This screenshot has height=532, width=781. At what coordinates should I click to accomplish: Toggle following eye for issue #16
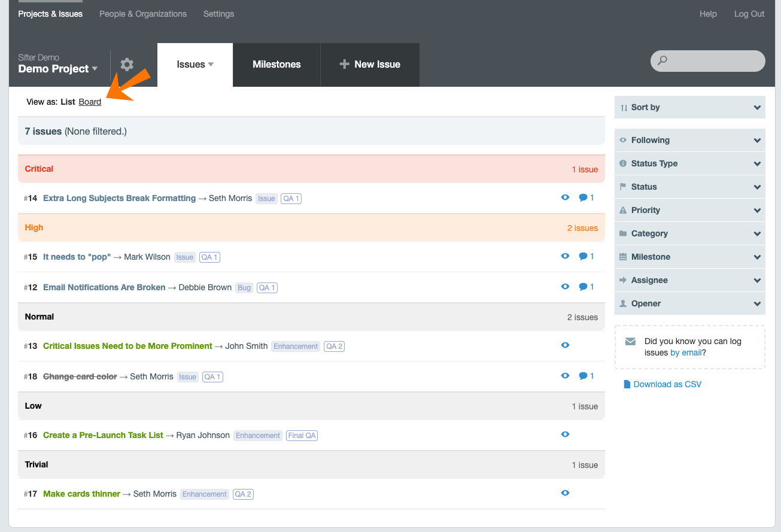[x=565, y=434]
